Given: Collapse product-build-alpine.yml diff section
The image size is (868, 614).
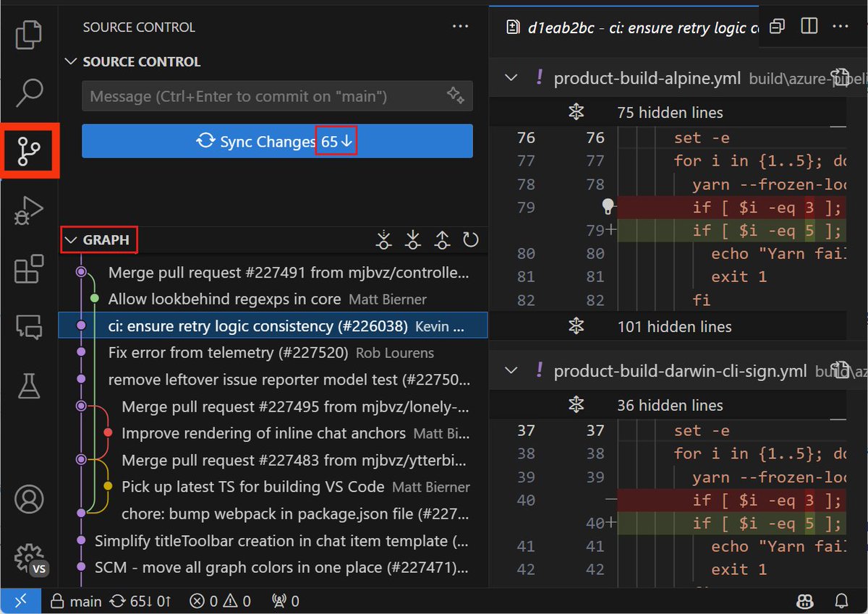Looking at the screenshot, I should pos(511,78).
